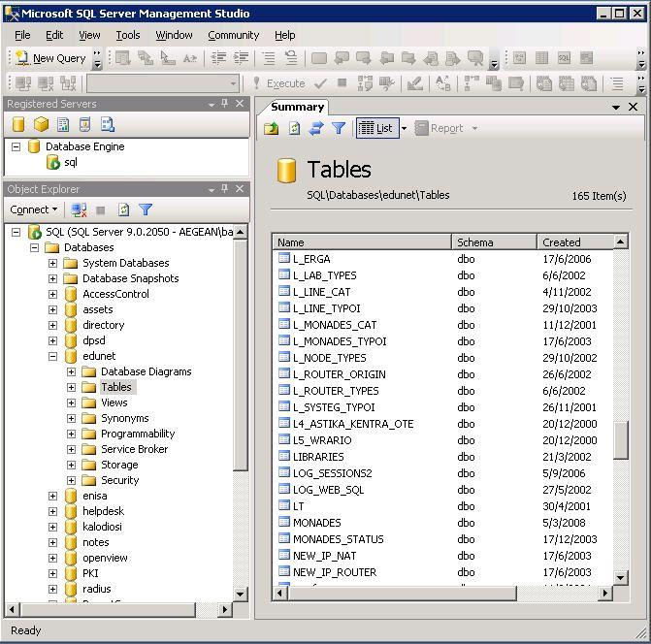The image size is (651, 644).
Task: Click the Stop icon in Object Explorer toolbar
Action: coord(101,210)
